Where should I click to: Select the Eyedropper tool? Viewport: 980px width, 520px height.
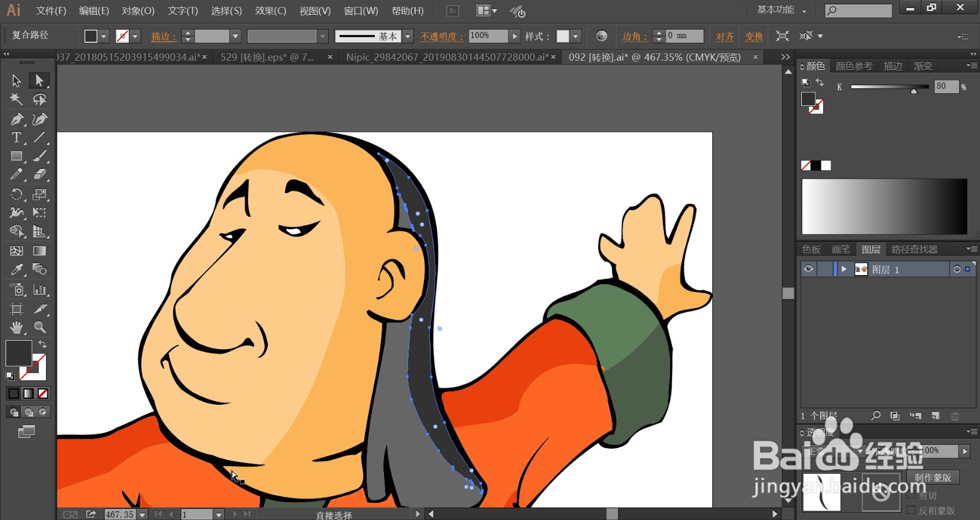coord(17,269)
